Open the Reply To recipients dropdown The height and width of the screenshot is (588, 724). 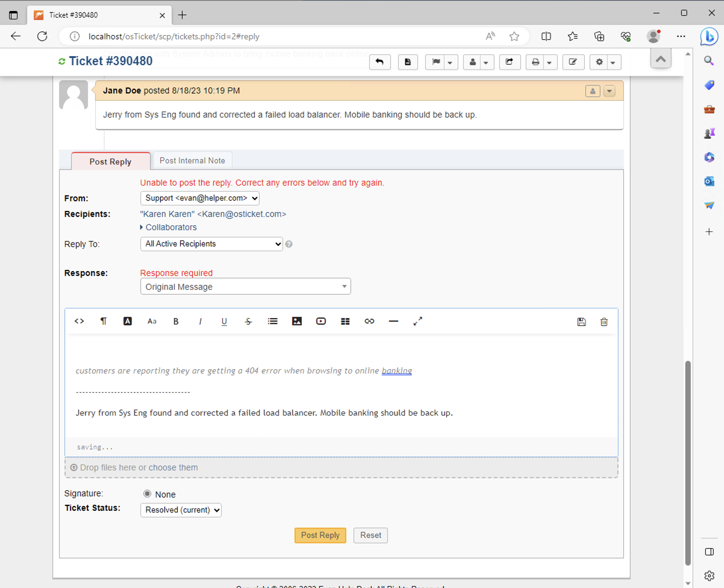click(211, 244)
